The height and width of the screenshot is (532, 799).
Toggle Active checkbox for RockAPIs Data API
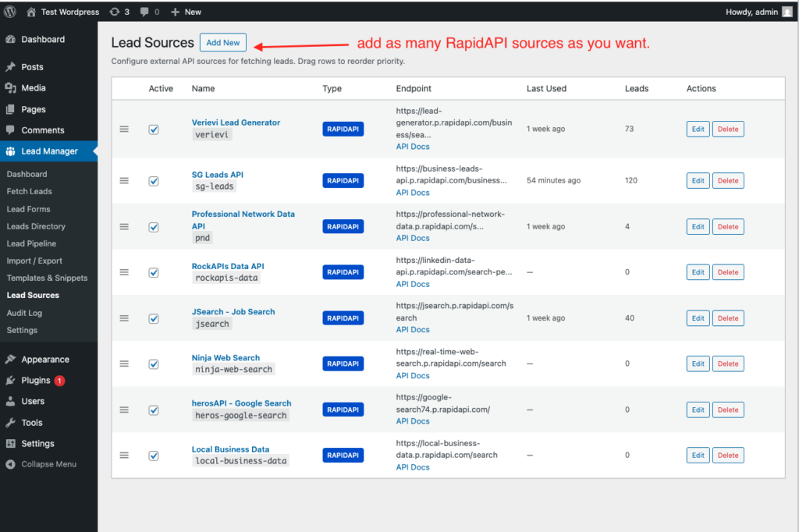[x=154, y=272]
